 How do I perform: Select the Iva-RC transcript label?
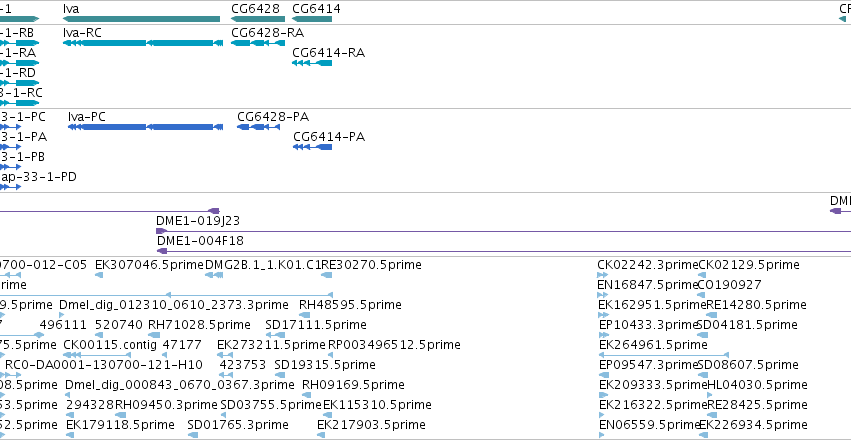click(82, 33)
